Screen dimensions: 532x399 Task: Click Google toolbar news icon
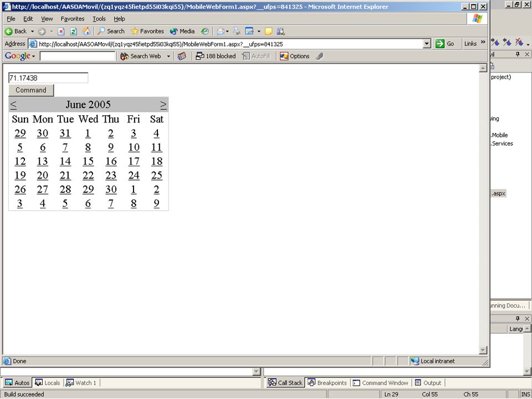coord(182,57)
